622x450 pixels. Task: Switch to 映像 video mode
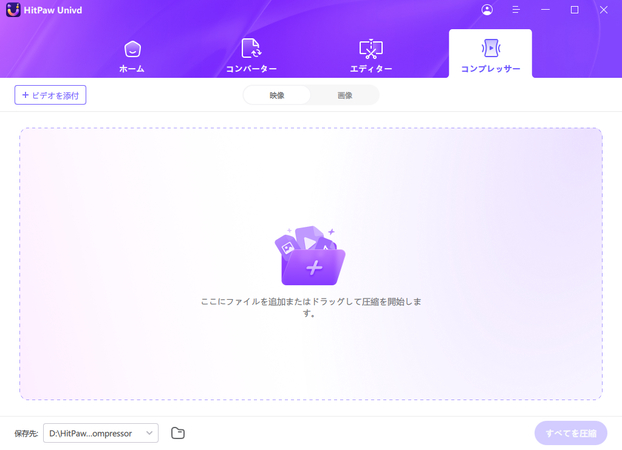click(277, 95)
